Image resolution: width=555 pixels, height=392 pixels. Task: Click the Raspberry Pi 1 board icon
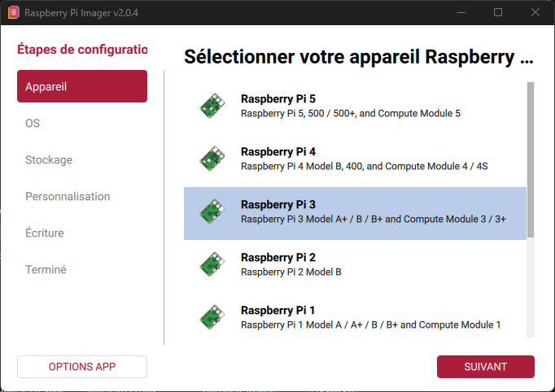tap(213, 317)
